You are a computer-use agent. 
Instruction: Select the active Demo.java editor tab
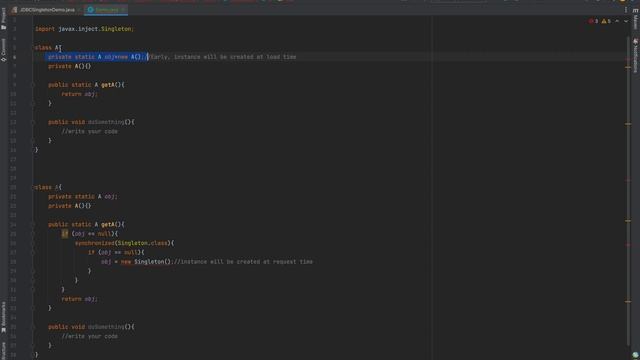[x=107, y=9]
